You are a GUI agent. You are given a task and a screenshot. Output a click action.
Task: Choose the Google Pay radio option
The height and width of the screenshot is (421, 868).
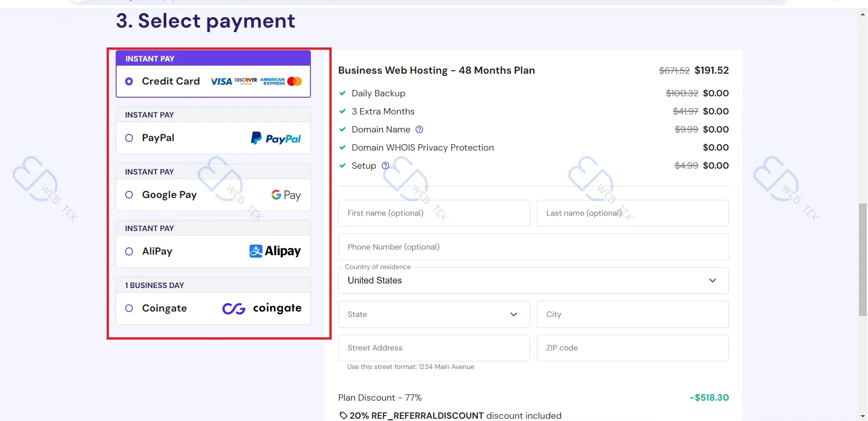coord(129,194)
